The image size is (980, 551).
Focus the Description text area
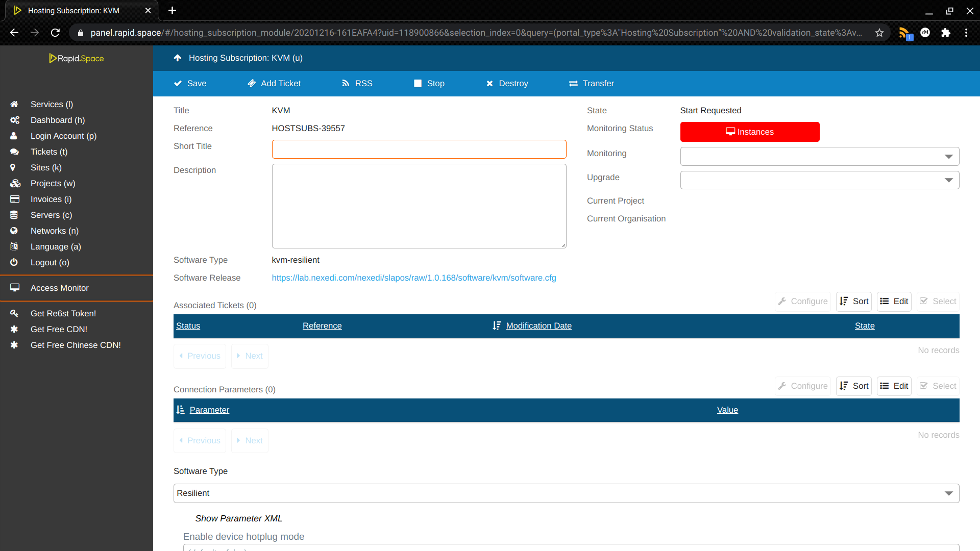point(419,206)
